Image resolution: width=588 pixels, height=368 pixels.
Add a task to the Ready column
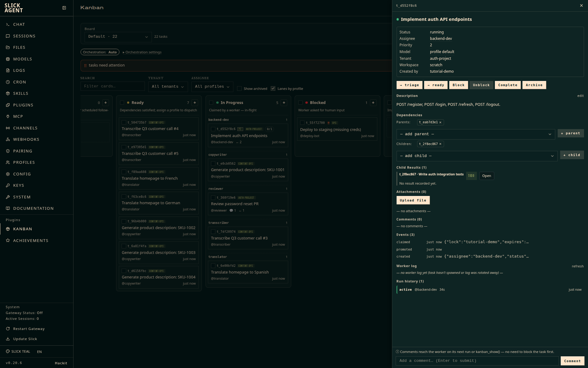(195, 103)
